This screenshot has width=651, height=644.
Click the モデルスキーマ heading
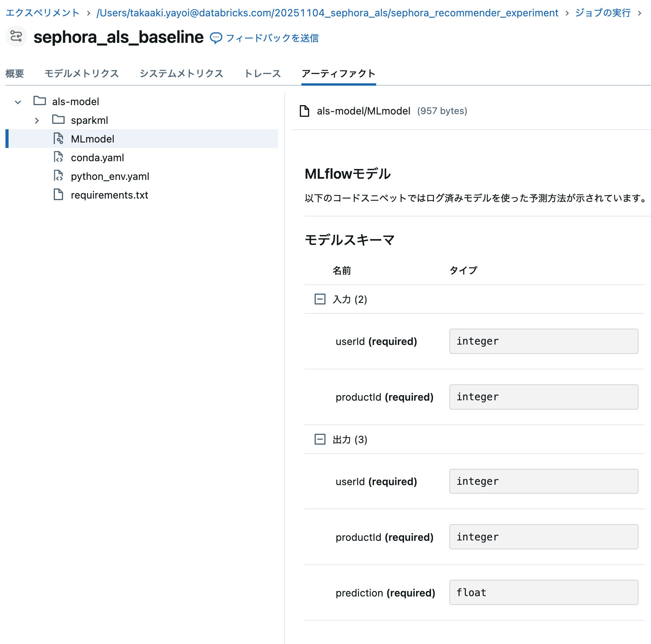(x=350, y=240)
